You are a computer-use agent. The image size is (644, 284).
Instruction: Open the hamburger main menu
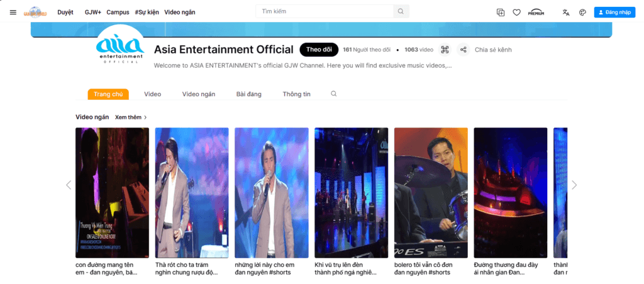point(13,13)
